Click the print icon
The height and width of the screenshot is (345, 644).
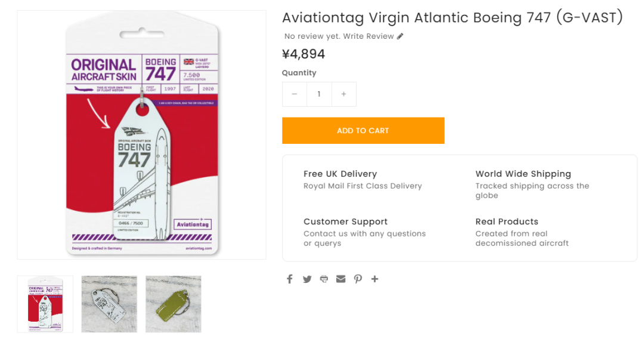click(x=324, y=279)
